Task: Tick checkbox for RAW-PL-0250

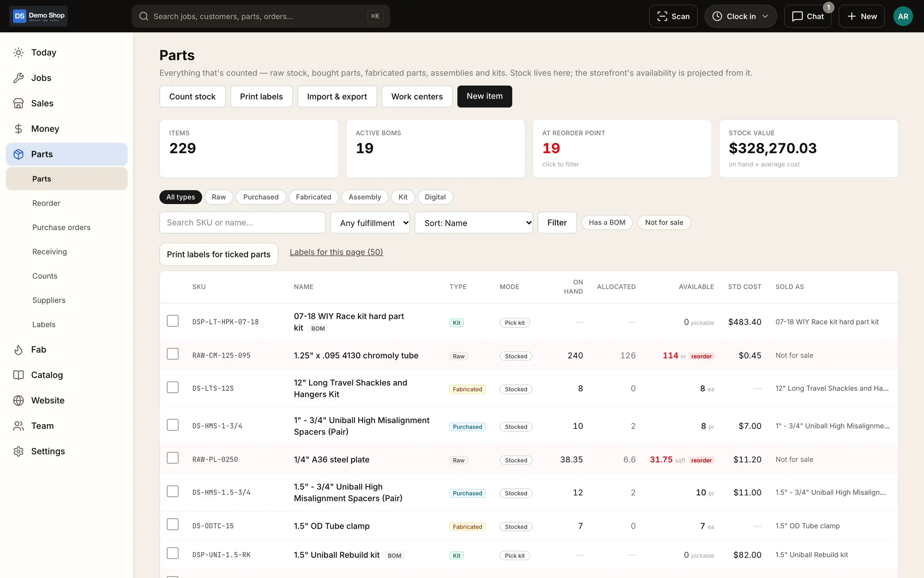Action: 172,458
